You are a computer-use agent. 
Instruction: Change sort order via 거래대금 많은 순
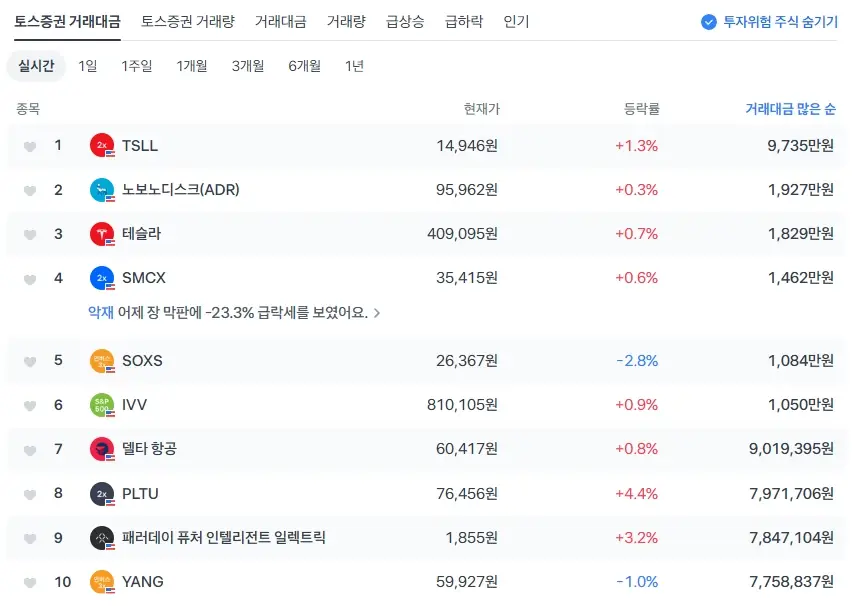pyautogui.click(x=790, y=109)
